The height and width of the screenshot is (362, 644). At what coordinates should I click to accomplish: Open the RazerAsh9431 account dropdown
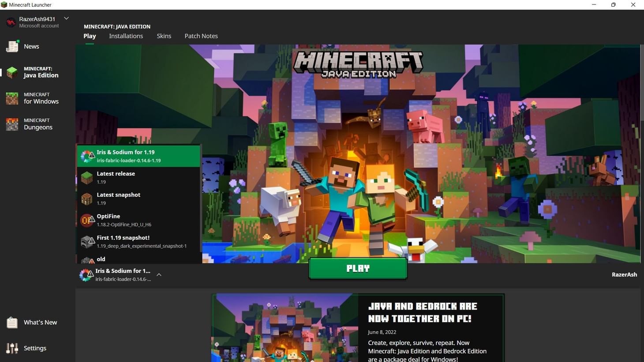pyautogui.click(x=66, y=18)
